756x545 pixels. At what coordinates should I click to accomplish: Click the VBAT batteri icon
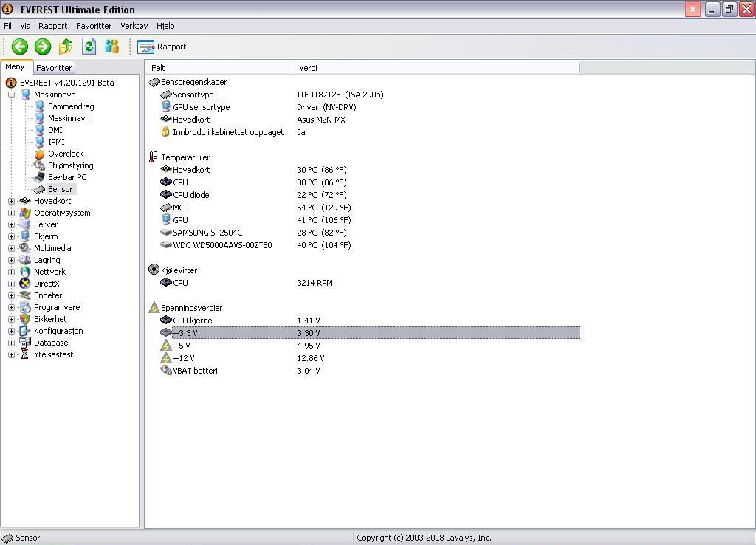[166, 371]
